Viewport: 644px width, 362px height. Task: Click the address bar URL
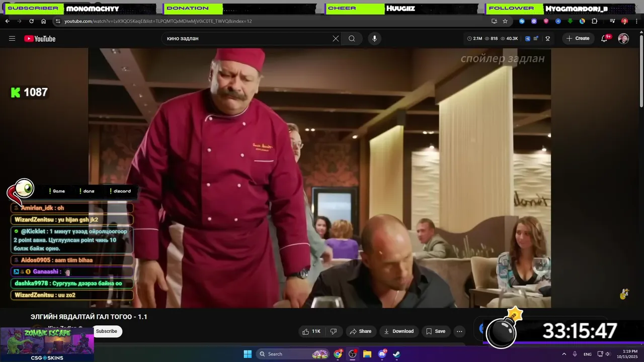(158, 21)
